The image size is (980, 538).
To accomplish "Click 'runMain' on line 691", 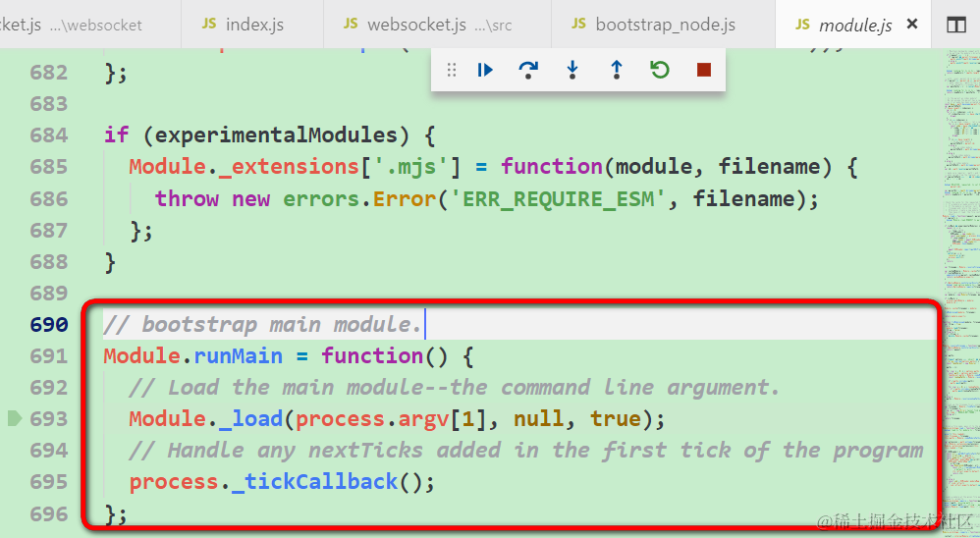I will click(238, 356).
